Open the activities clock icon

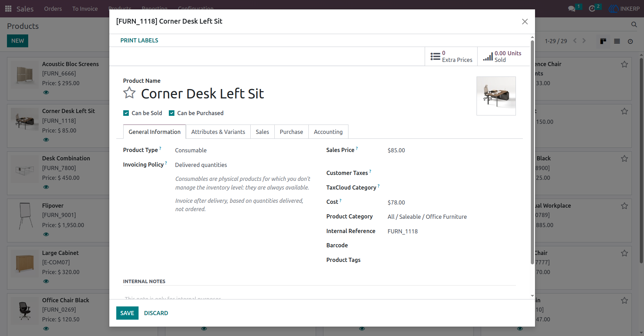click(592, 9)
